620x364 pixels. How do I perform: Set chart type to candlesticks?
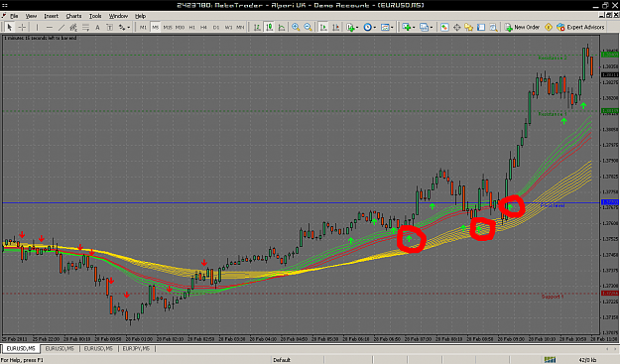[x=269, y=27]
